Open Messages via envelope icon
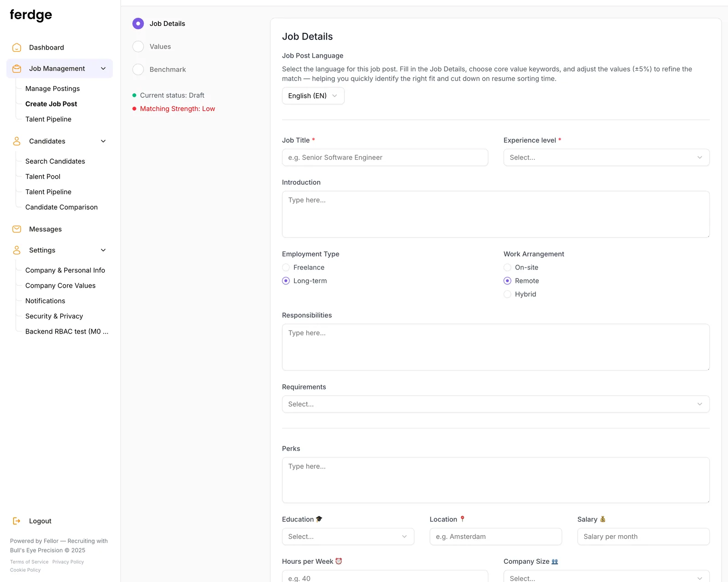The image size is (728, 582). (17, 229)
